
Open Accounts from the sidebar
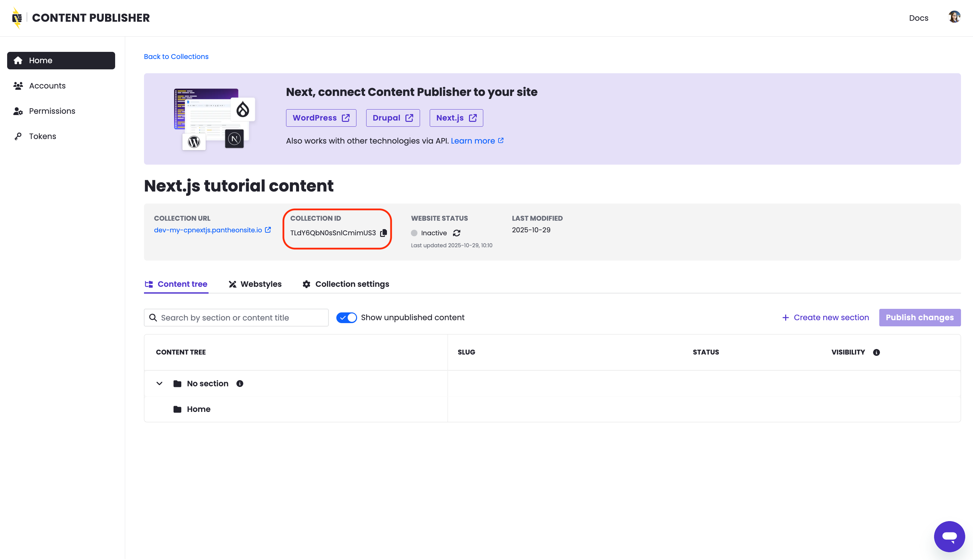(47, 85)
